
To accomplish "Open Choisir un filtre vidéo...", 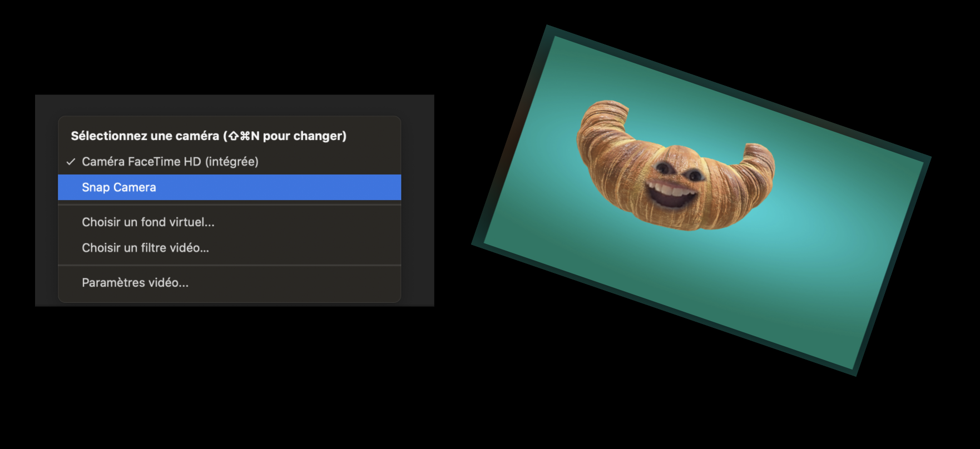I will coord(229,248).
